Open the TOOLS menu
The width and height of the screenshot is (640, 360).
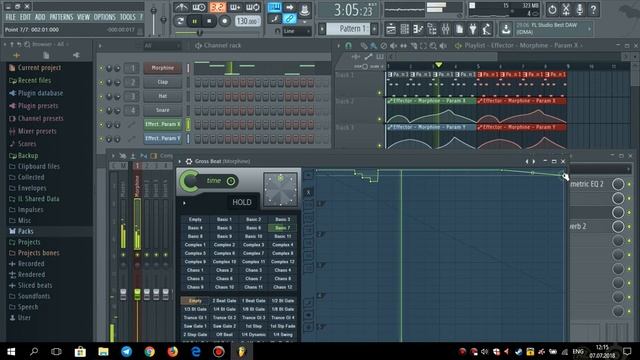[x=127, y=17]
